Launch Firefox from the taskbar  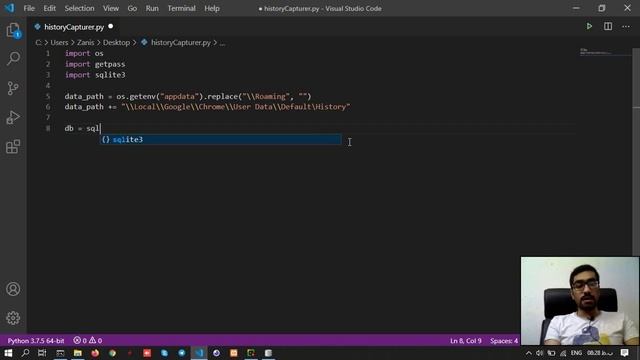(x=95, y=353)
